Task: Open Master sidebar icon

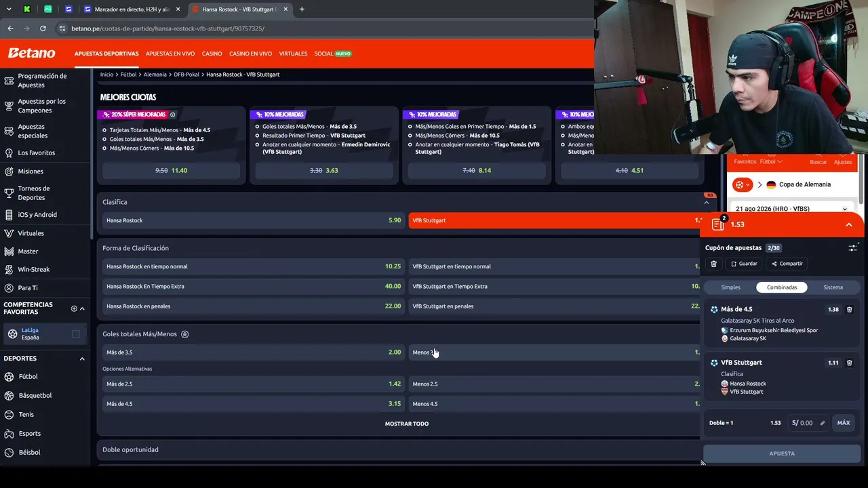Action: click(x=9, y=251)
